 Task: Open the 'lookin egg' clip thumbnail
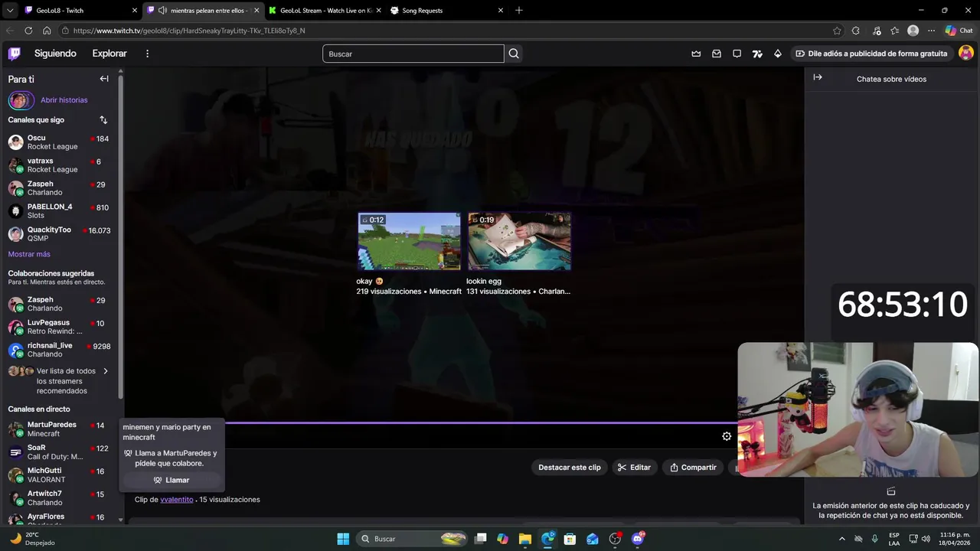coord(519,241)
